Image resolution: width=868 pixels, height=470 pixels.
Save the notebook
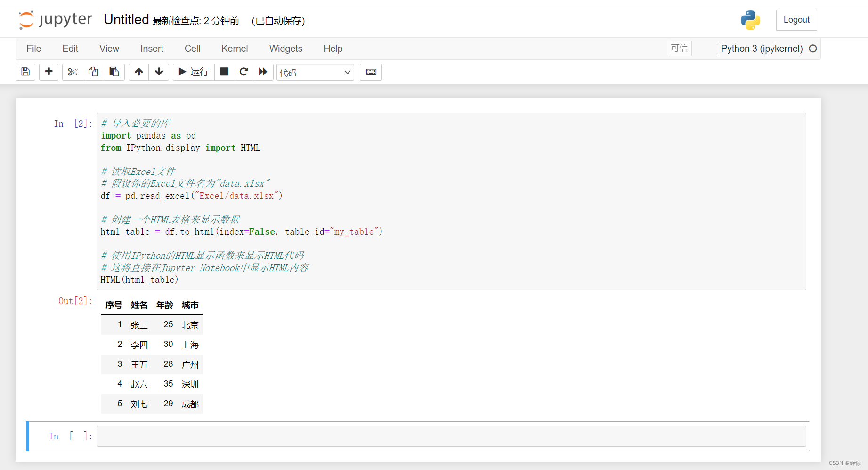point(25,72)
